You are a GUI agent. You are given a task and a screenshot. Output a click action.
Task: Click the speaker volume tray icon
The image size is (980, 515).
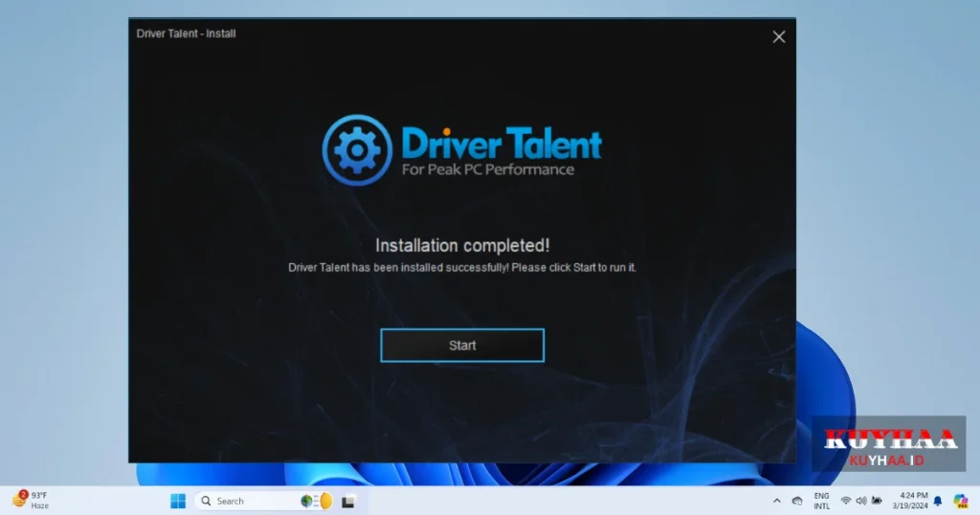pos(861,501)
